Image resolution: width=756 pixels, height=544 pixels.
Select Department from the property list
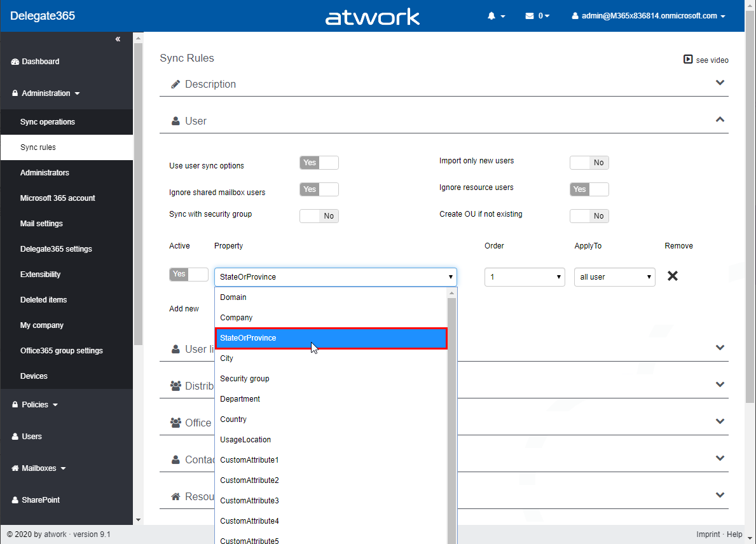coord(240,399)
